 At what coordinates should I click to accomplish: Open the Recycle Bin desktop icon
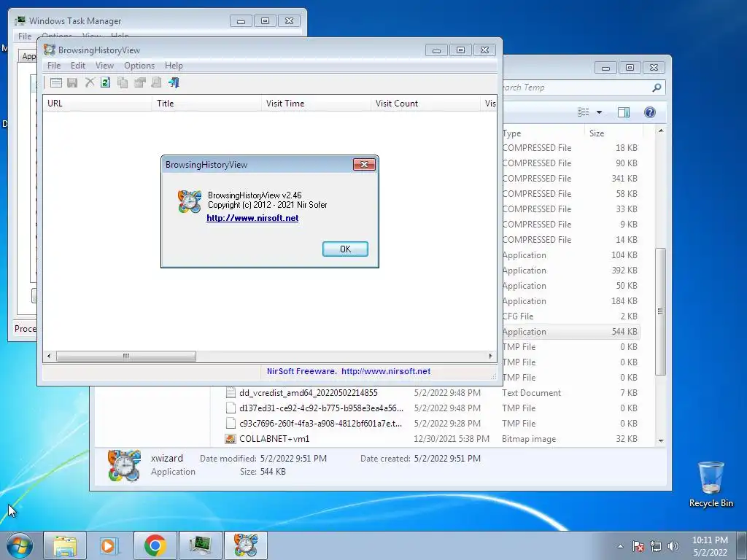coord(711,484)
